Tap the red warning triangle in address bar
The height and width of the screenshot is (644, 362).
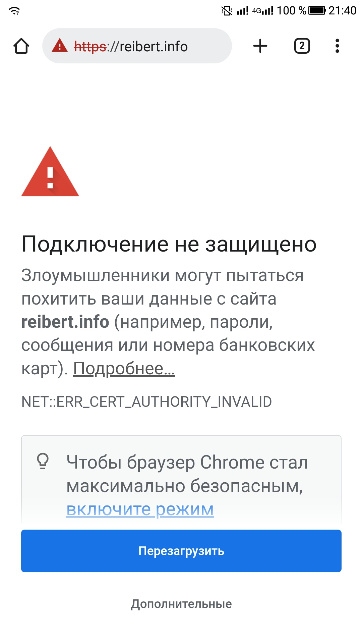click(60, 45)
